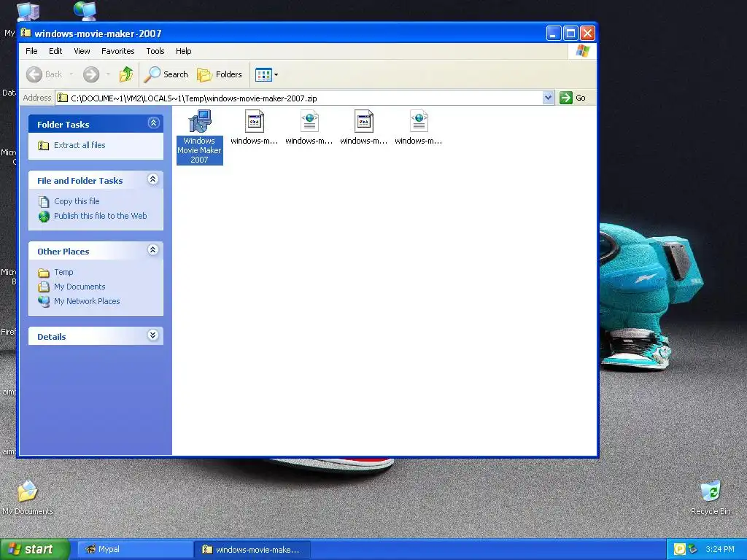Collapse the File and Folder Tasks panel
This screenshot has width=747, height=560.
(x=153, y=179)
